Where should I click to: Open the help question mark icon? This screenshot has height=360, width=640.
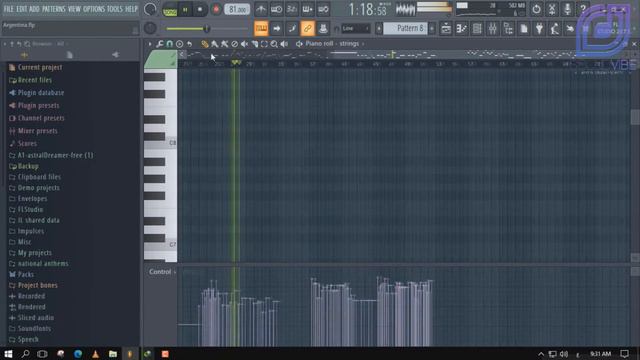pyautogui.click(x=583, y=9)
